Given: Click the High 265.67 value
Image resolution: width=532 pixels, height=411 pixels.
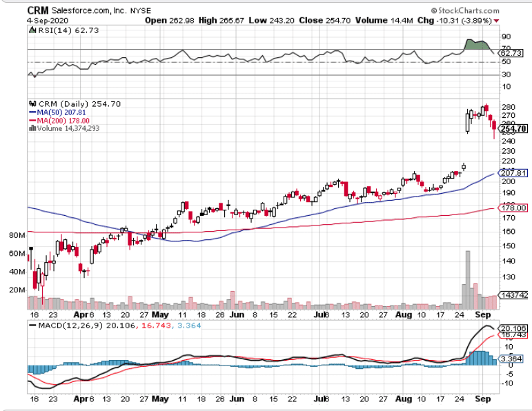Looking at the screenshot, I should (x=221, y=21).
